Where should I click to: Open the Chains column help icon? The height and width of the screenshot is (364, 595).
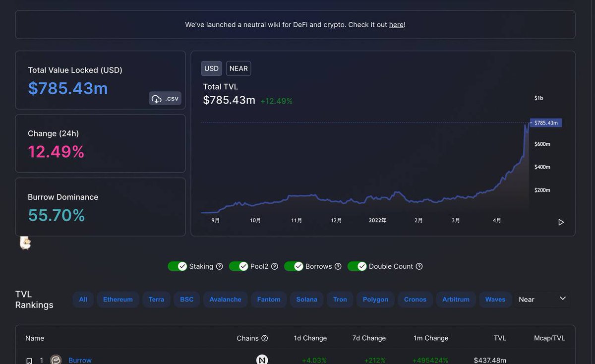[x=265, y=338]
